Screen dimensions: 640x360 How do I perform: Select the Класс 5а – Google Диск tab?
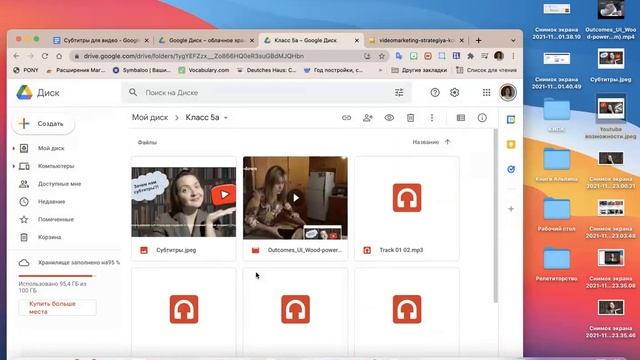[x=311, y=40]
